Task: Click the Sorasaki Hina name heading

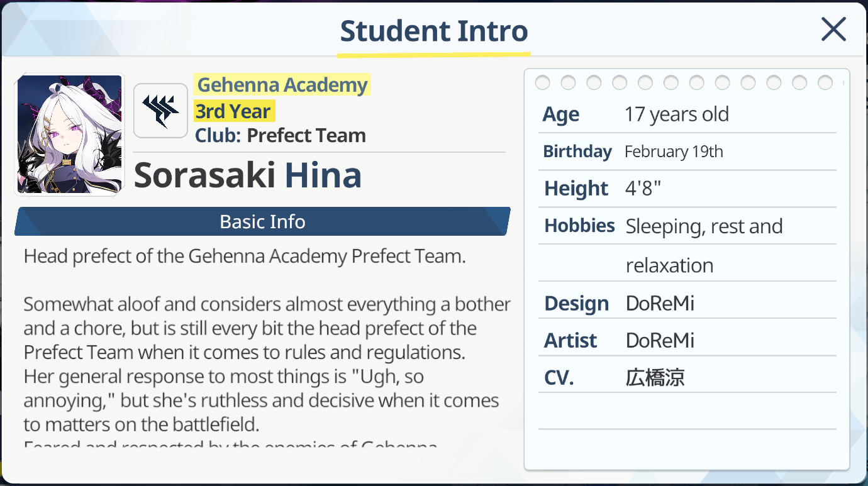Action: pos(248,175)
